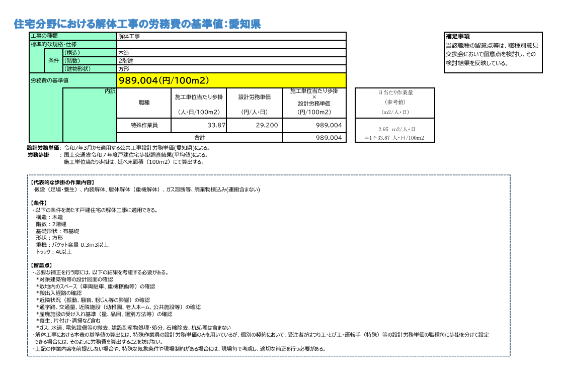Screen dimensions: 562x392
Task: Select the 29,200 unit price cell
Action: [x=254, y=125]
